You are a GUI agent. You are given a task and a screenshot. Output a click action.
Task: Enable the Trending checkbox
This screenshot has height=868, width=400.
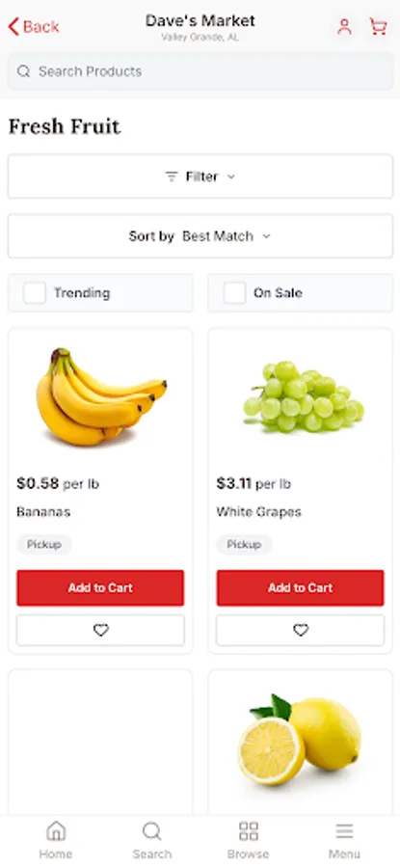35,293
